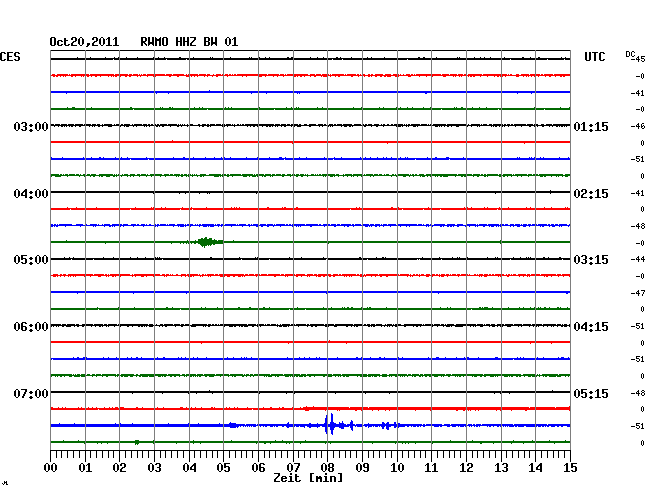The height and width of the screenshot is (494, 650).
Task: Click the 05:15 UTC time label
Action: pyautogui.click(x=591, y=393)
